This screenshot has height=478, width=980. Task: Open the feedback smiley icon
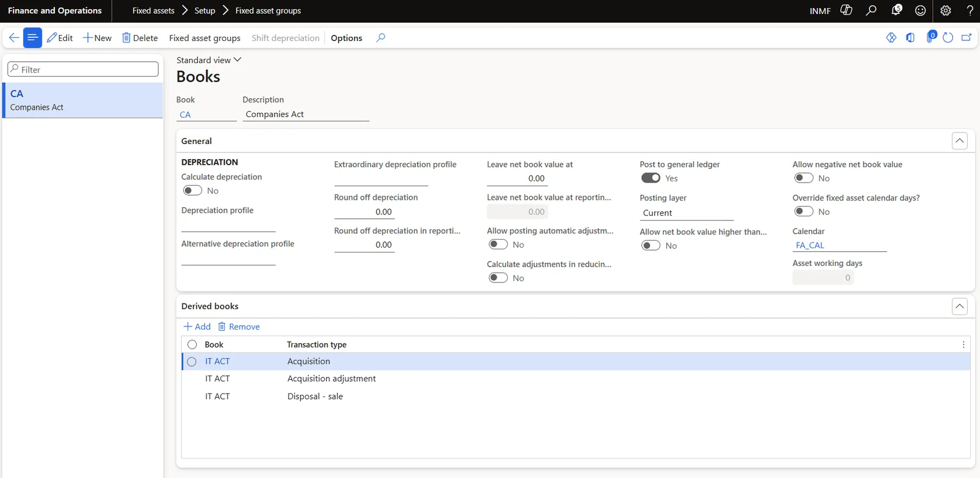point(921,10)
